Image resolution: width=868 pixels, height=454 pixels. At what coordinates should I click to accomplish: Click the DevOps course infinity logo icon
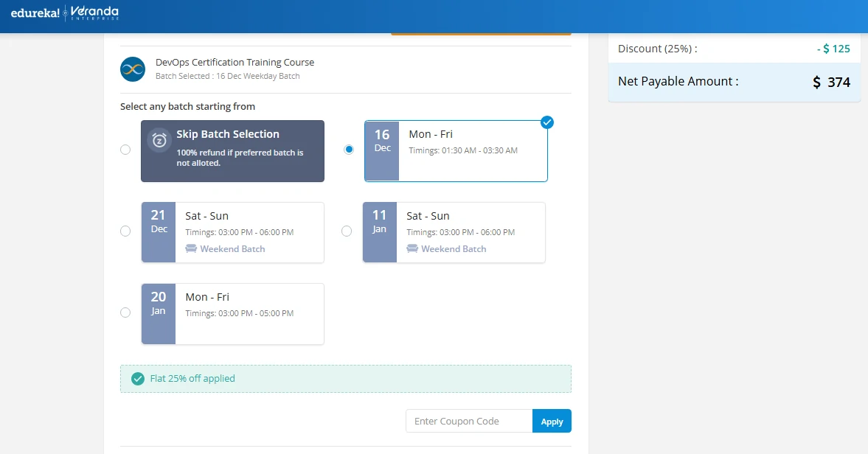133,69
